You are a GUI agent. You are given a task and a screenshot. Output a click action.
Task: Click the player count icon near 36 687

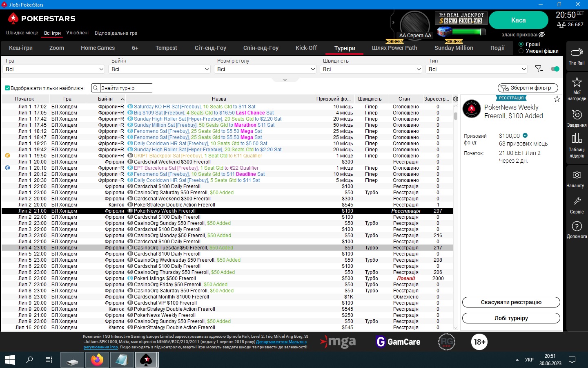pos(561,25)
